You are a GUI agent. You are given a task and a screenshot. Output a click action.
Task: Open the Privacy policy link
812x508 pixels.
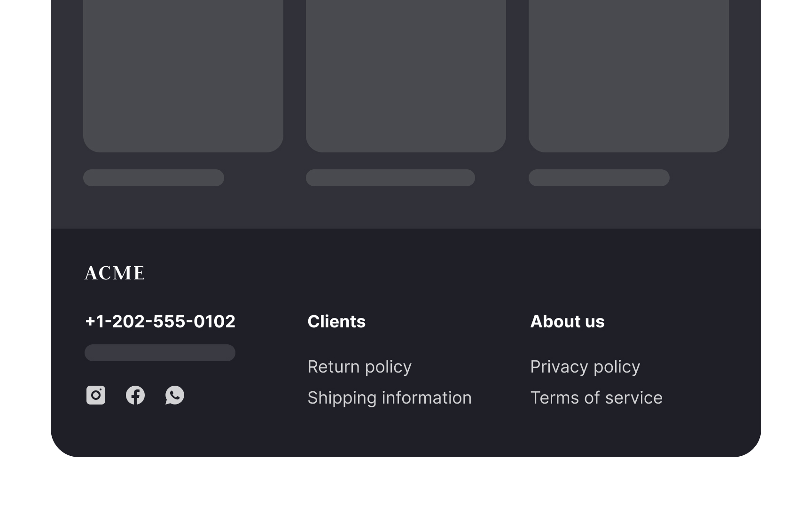point(585,366)
